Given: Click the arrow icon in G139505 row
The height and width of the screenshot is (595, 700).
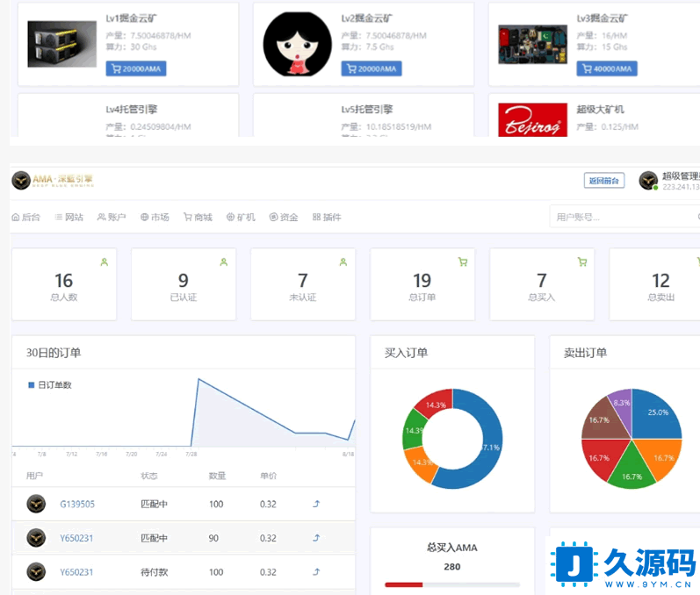Looking at the screenshot, I should click(x=316, y=505).
